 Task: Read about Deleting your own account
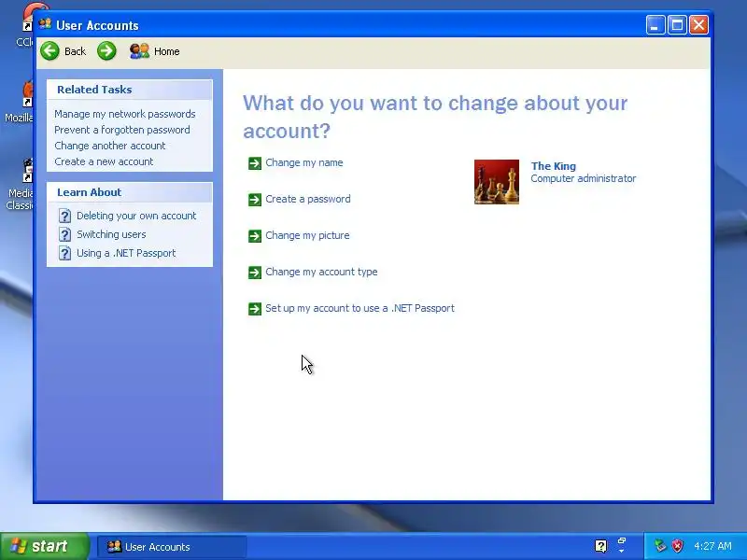(x=136, y=216)
